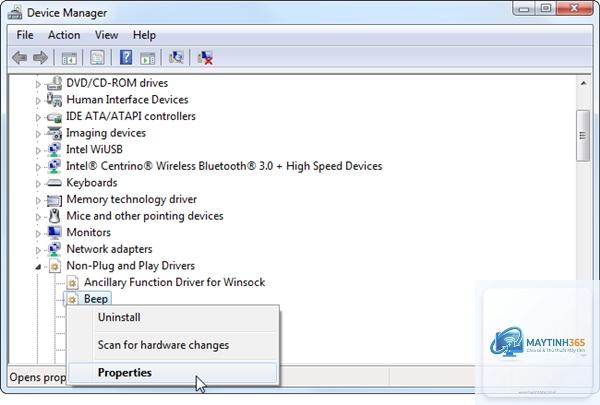
Task: Click the Back arrow toolbar icon
Action: click(19, 58)
